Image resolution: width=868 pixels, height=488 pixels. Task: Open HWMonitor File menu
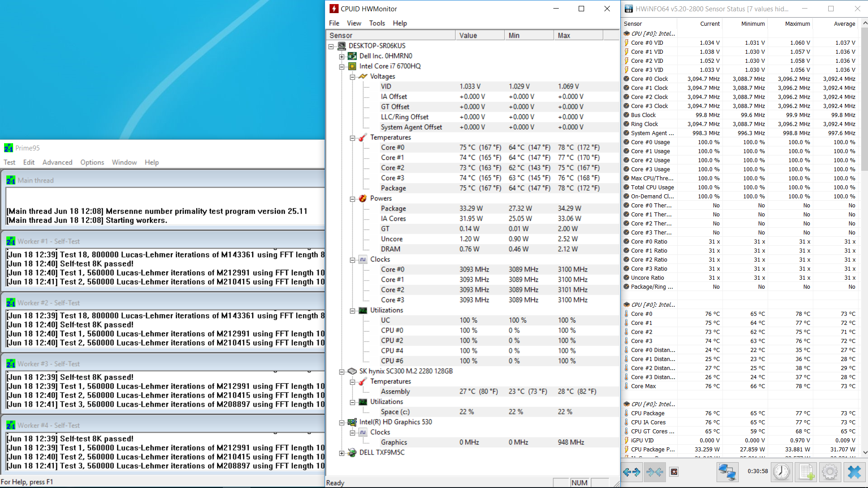pyautogui.click(x=334, y=23)
